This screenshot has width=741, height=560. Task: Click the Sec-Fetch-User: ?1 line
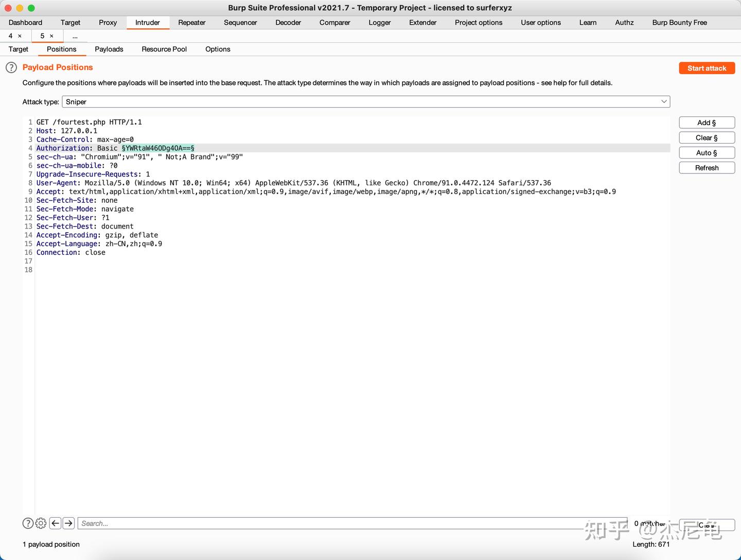73,218
